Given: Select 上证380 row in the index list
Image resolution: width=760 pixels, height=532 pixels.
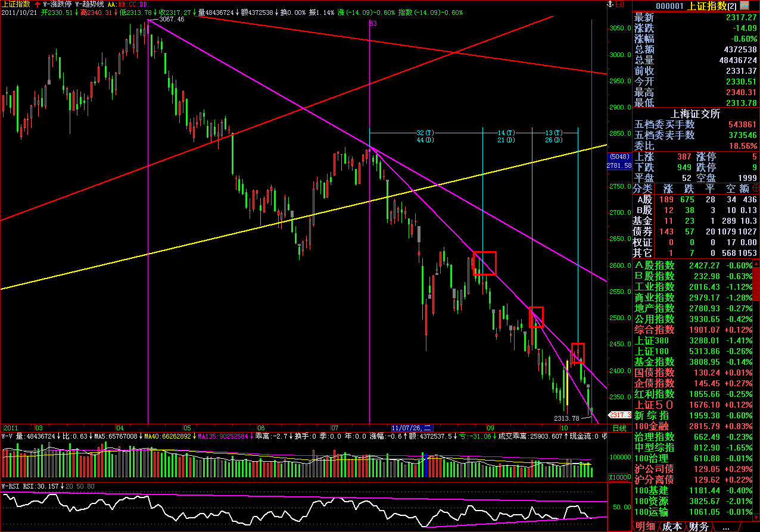Looking at the screenshot, I should pos(652,340).
